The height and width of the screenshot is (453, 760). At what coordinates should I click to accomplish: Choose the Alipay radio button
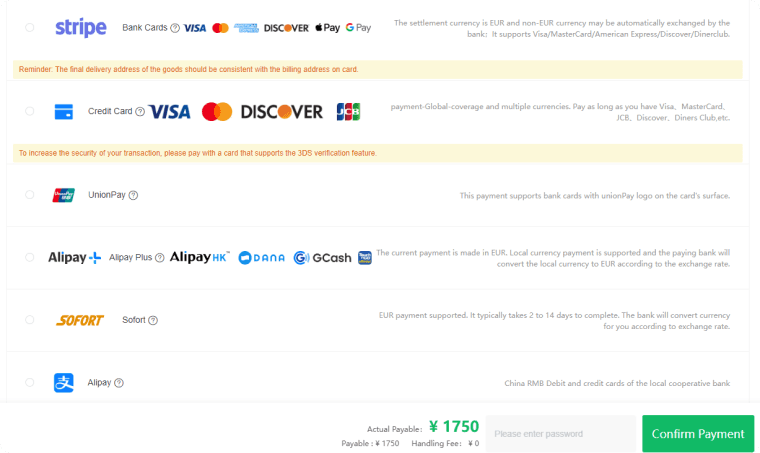click(x=30, y=382)
